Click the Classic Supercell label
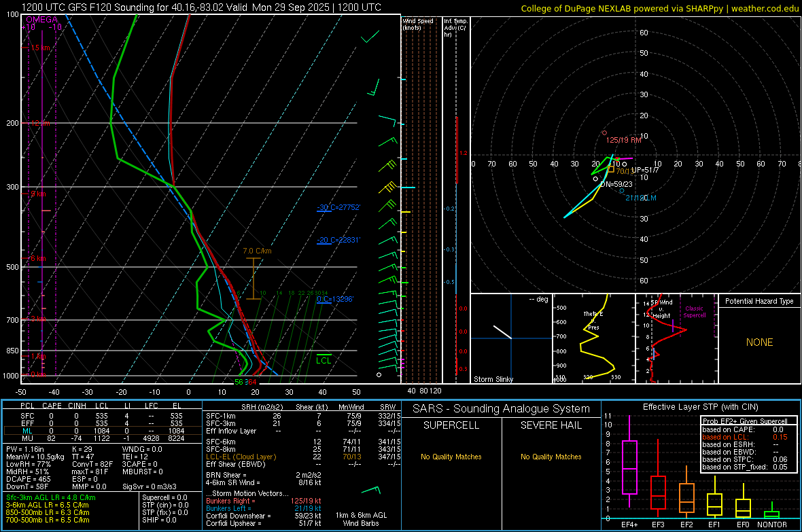This screenshot has height=532, width=802. (695, 312)
